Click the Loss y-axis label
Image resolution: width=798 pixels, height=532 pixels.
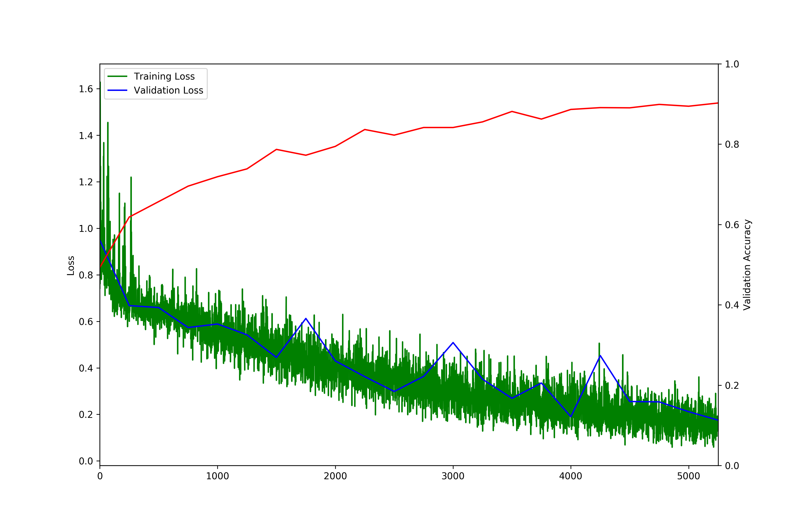[x=70, y=265]
